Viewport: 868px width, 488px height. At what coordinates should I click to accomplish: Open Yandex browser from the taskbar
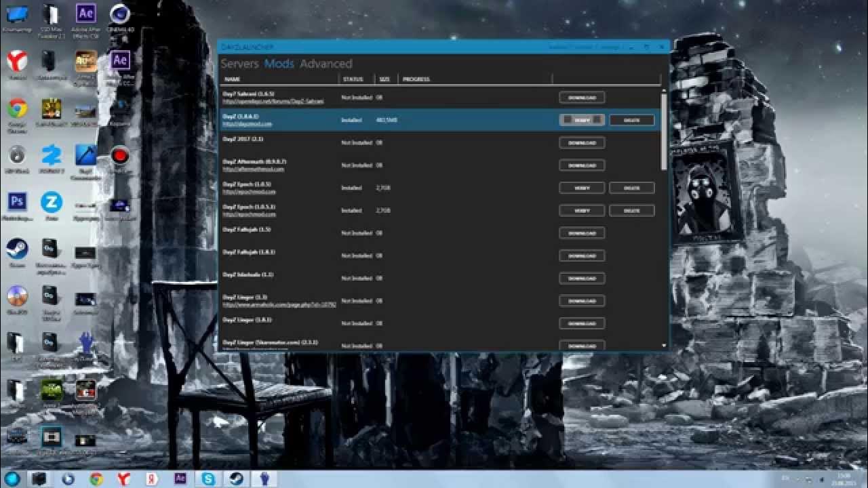pyautogui.click(x=124, y=479)
